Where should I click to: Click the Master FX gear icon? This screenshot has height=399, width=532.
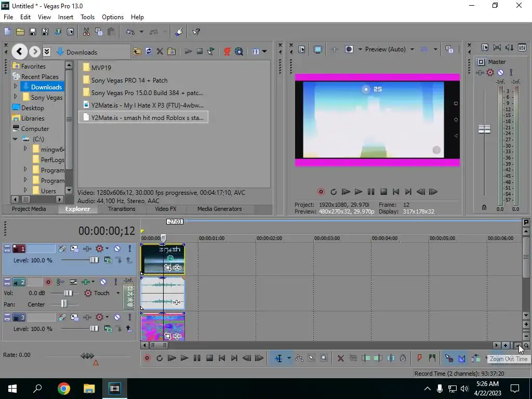point(490,72)
